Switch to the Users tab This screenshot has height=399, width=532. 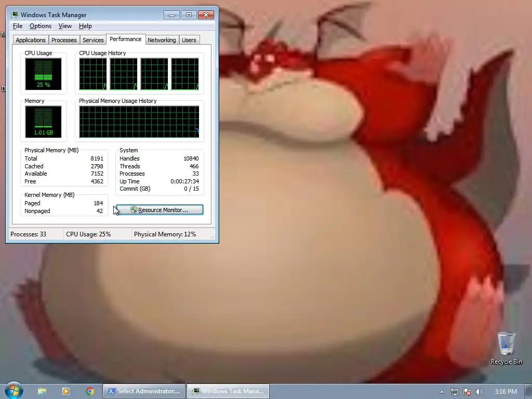189,40
